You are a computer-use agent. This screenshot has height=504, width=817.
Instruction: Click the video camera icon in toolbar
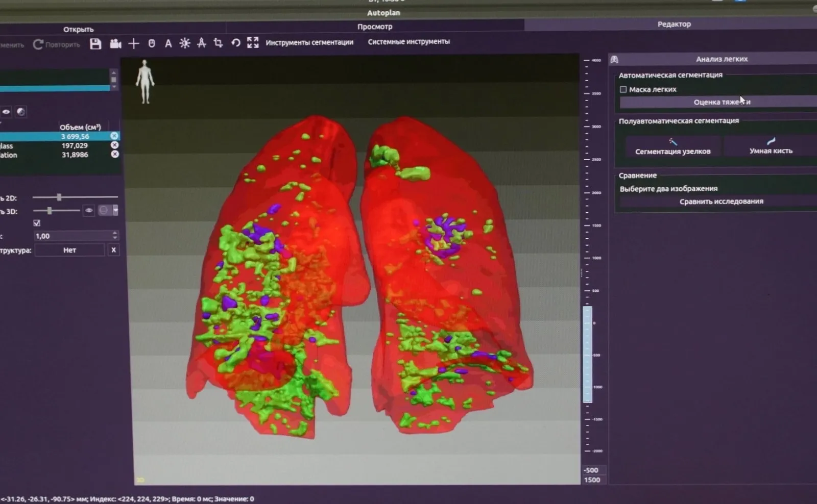(115, 44)
